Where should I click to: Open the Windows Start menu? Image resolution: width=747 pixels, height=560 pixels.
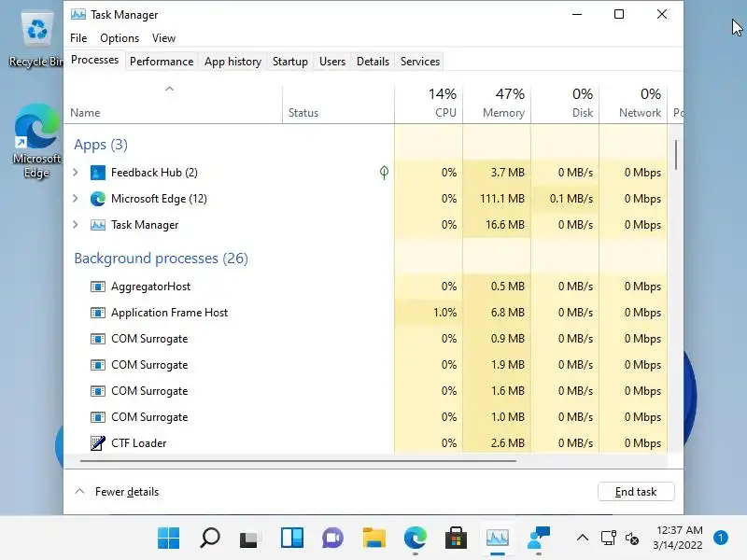click(x=169, y=538)
